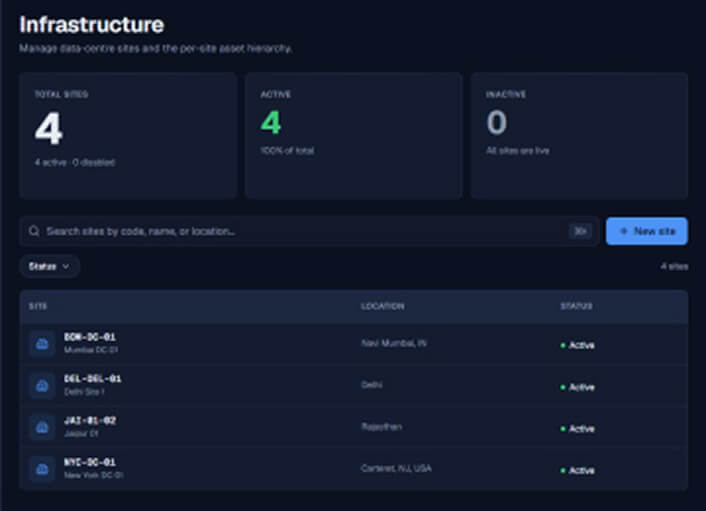Open the DEL-DEL-01 site row
This screenshot has width=706, height=511.
tap(353, 386)
